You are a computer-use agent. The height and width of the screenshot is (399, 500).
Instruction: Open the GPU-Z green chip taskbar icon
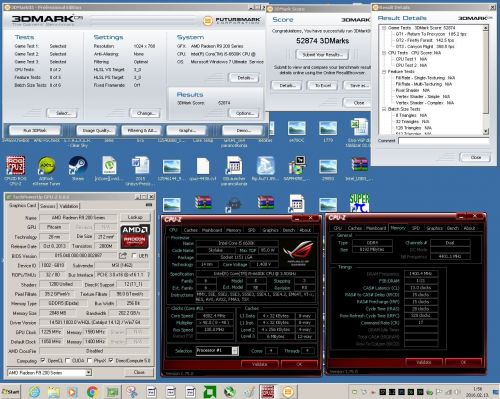(x=112, y=392)
